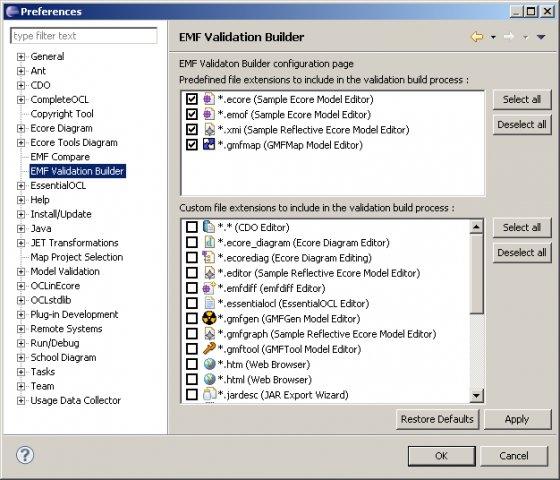Click Deselect all for custom extensions

click(x=522, y=252)
